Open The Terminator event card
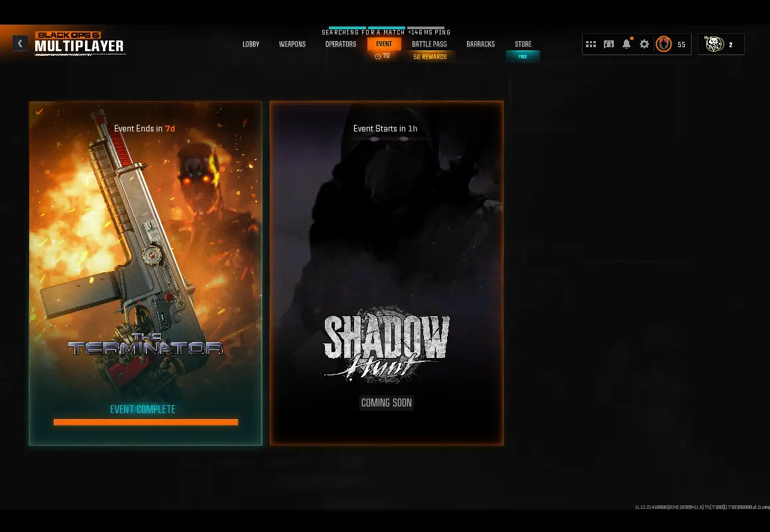 tap(146, 274)
